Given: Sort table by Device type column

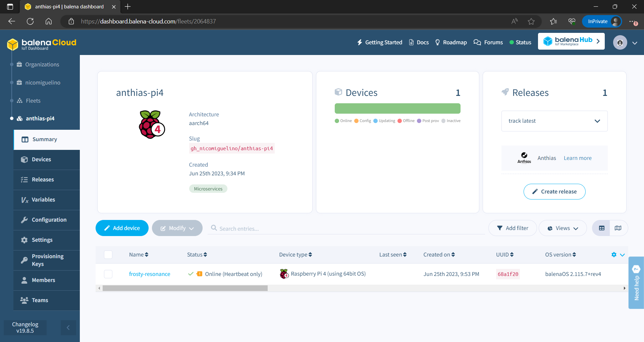Looking at the screenshot, I should [296, 254].
